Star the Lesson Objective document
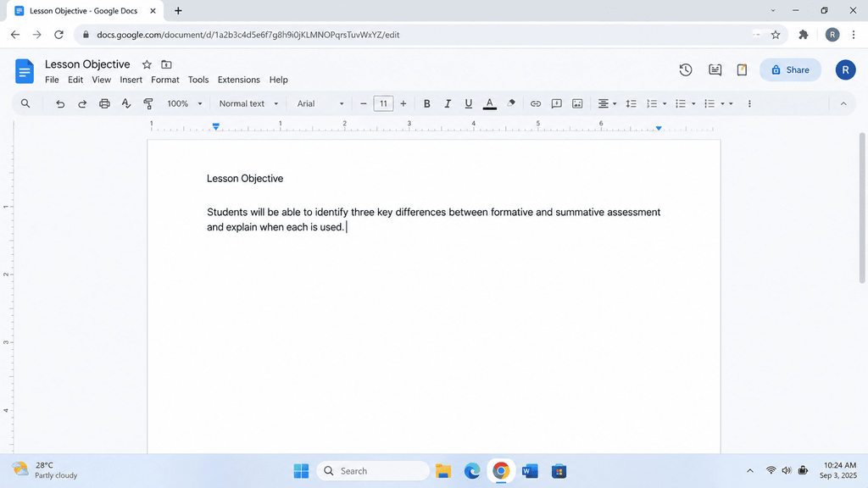868x488 pixels. pos(147,64)
